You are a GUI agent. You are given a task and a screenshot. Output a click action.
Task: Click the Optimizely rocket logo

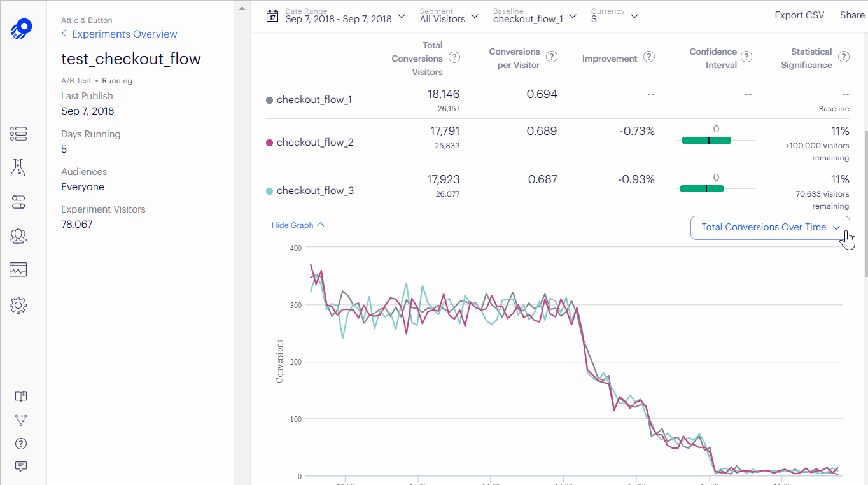[21, 29]
